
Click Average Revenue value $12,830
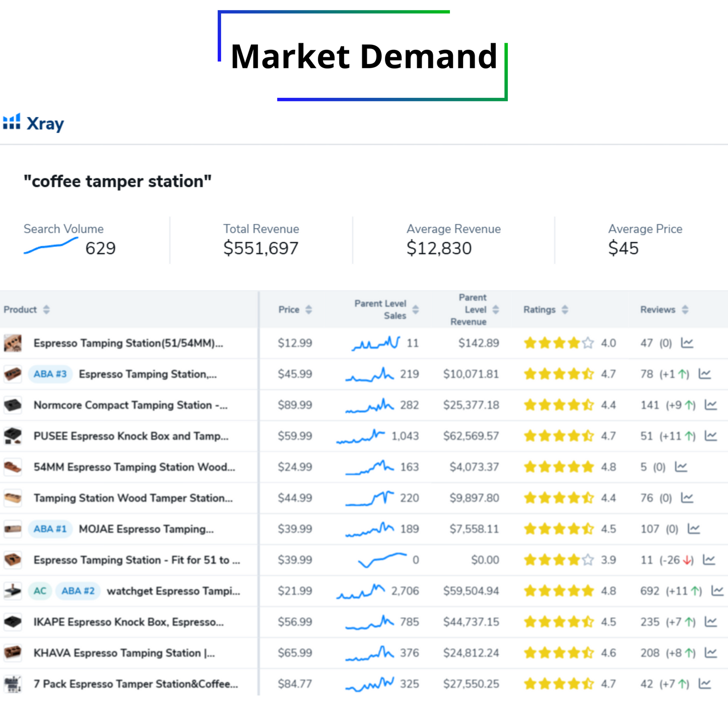pos(439,248)
